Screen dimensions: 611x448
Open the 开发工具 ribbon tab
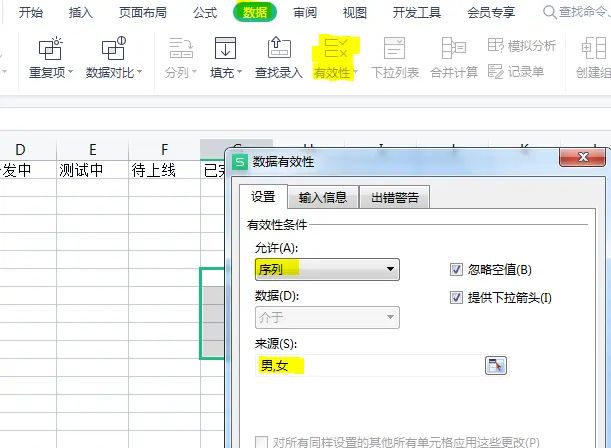coord(417,12)
